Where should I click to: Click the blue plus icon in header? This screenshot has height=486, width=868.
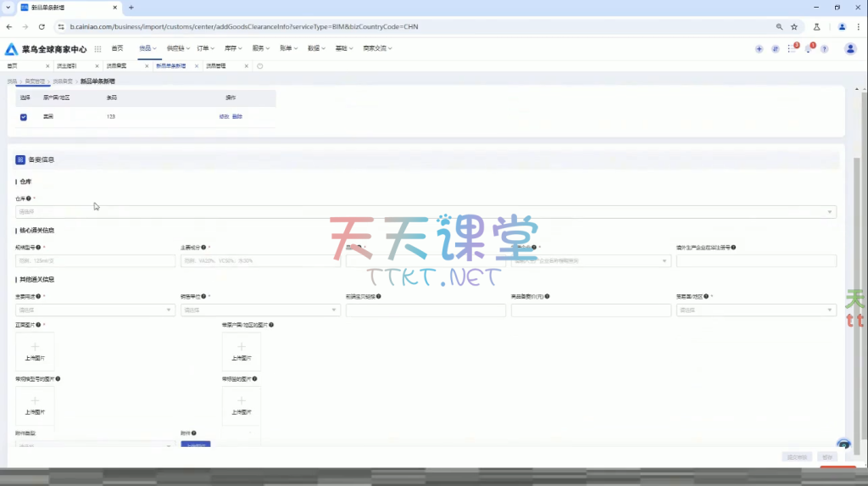coord(759,49)
